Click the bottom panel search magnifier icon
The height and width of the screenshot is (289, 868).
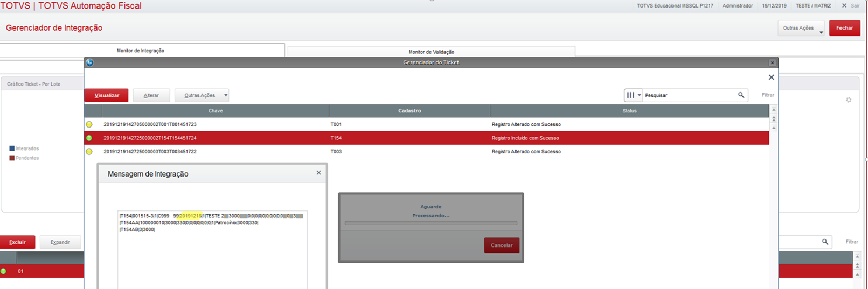[x=825, y=242]
